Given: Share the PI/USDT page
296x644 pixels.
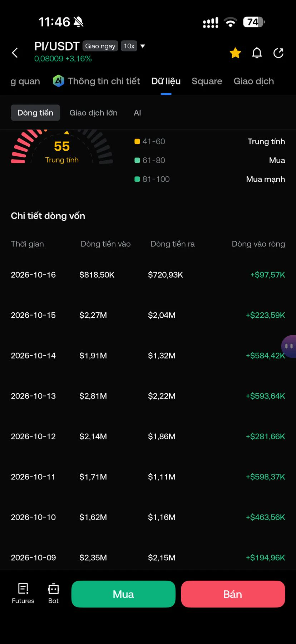Looking at the screenshot, I should click(x=278, y=53).
